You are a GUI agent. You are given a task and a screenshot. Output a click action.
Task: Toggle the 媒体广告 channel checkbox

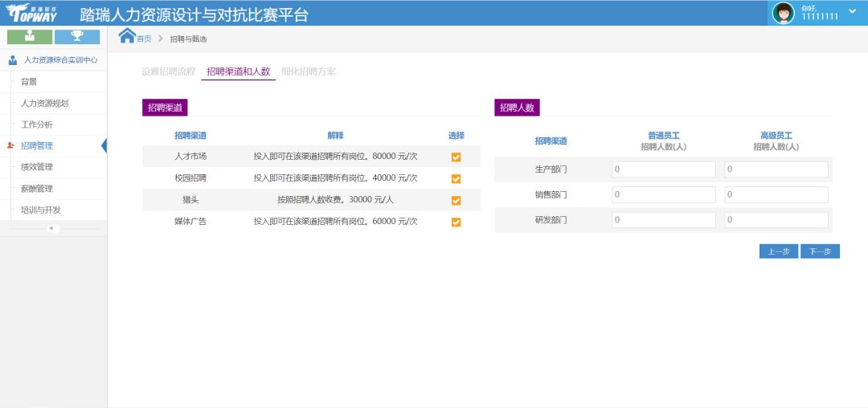pos(456,222)
